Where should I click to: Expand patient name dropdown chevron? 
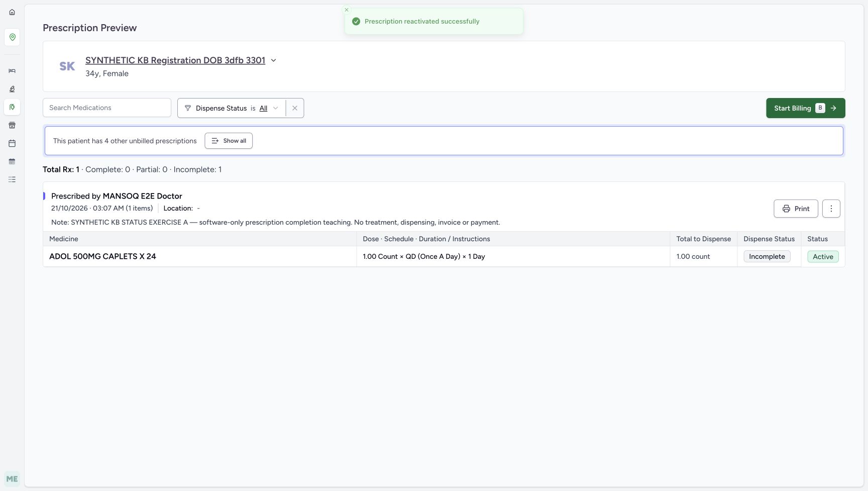274,60
